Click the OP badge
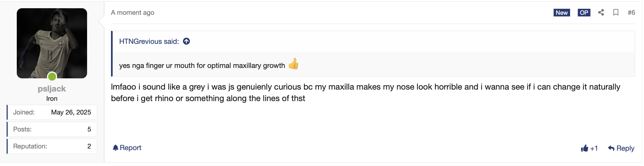The image size is (644, 166). pyautogui.click(x=584, y=13)
